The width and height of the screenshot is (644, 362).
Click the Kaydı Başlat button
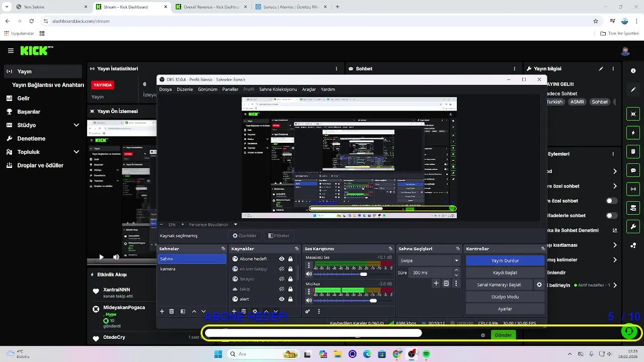[x=505, y=273]
